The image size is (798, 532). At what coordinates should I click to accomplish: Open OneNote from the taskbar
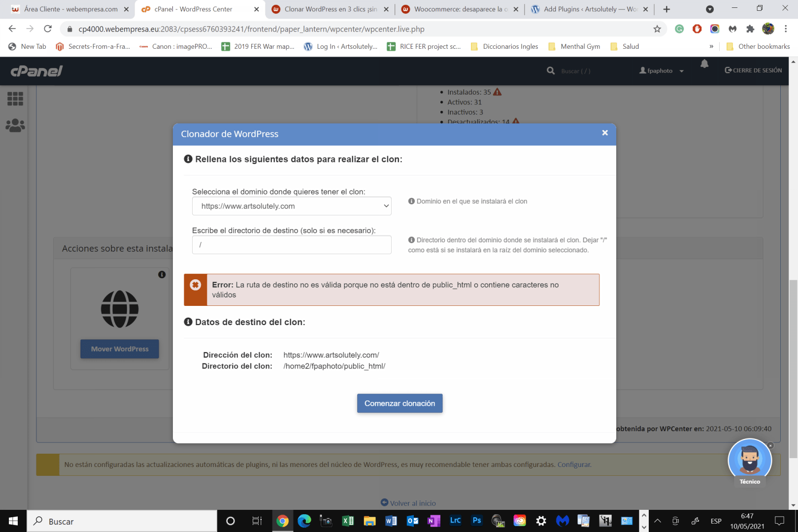point(434,521)
